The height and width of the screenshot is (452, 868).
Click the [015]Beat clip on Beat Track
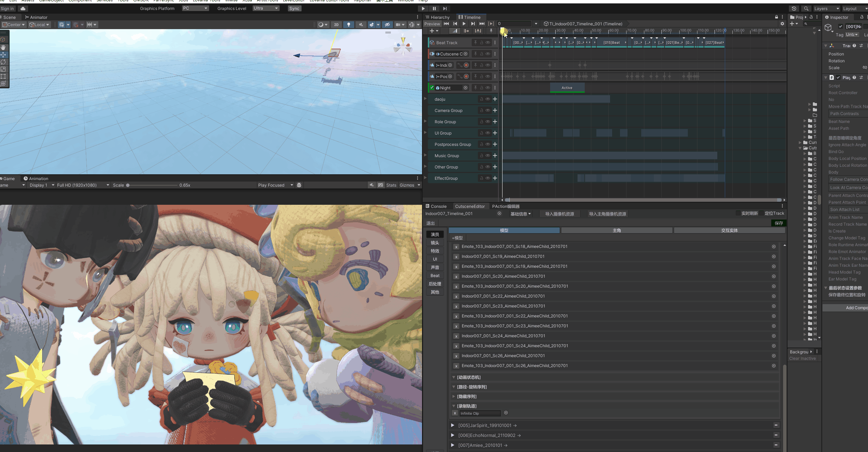(611, 43)
